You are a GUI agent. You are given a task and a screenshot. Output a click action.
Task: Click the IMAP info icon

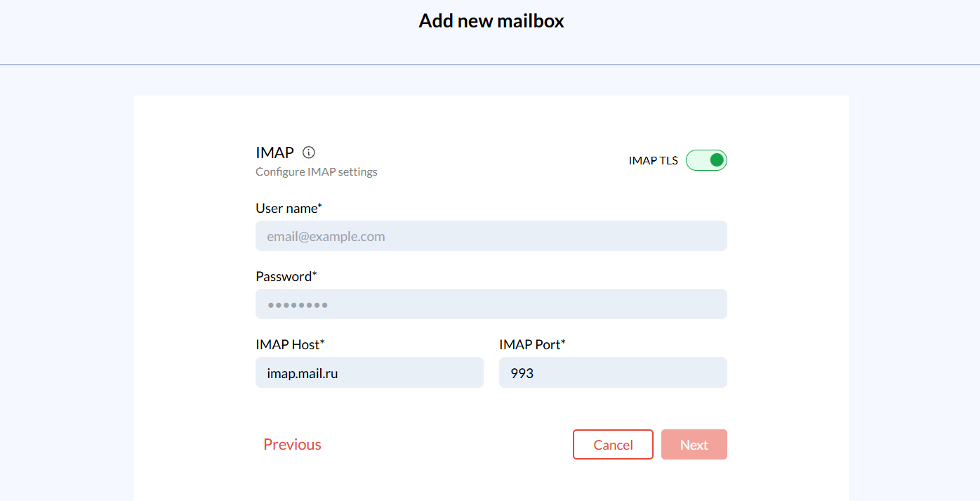pyautogui.click(x=309, y=152)
